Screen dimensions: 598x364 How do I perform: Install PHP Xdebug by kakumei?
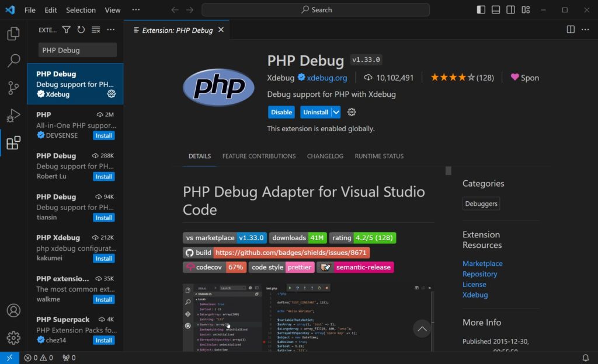(x=104, y=258)
